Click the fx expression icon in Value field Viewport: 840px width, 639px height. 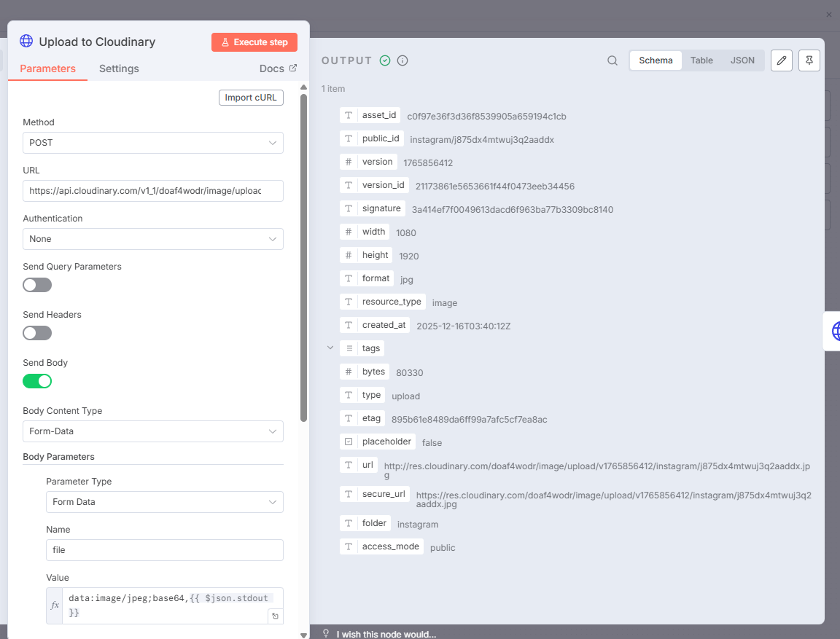[x=55, y=605]
